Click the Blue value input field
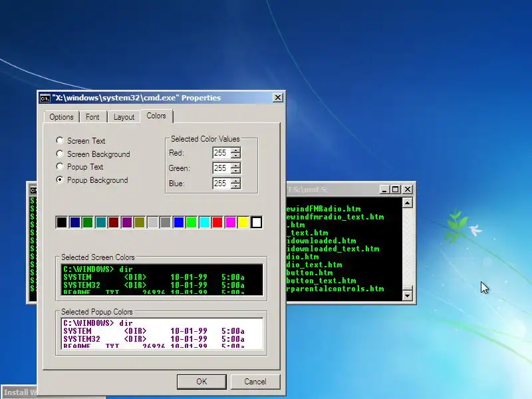Viewport: 532px width, 399px height. [221, 184]
